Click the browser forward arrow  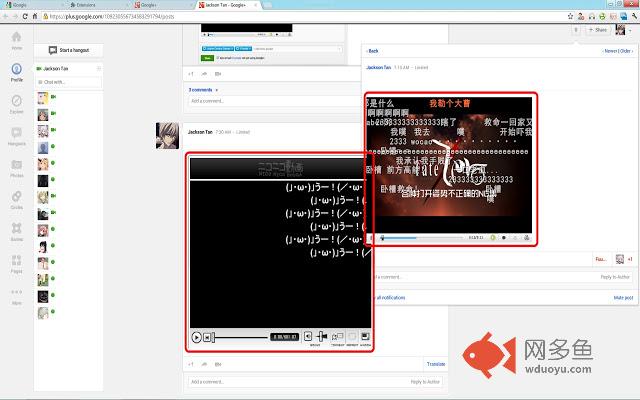tap(15, 16)
